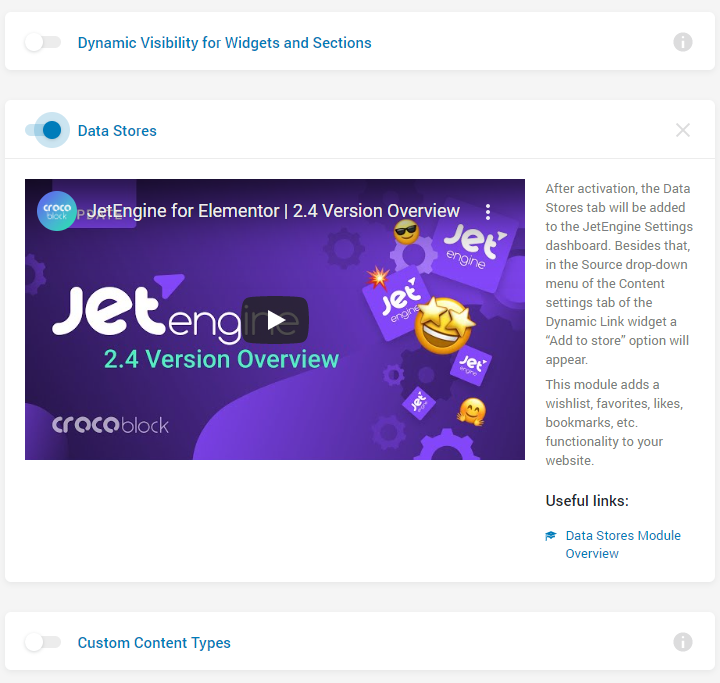
Task: Click the crocoblock logo in video thumbnail
Action: point(110,425)
